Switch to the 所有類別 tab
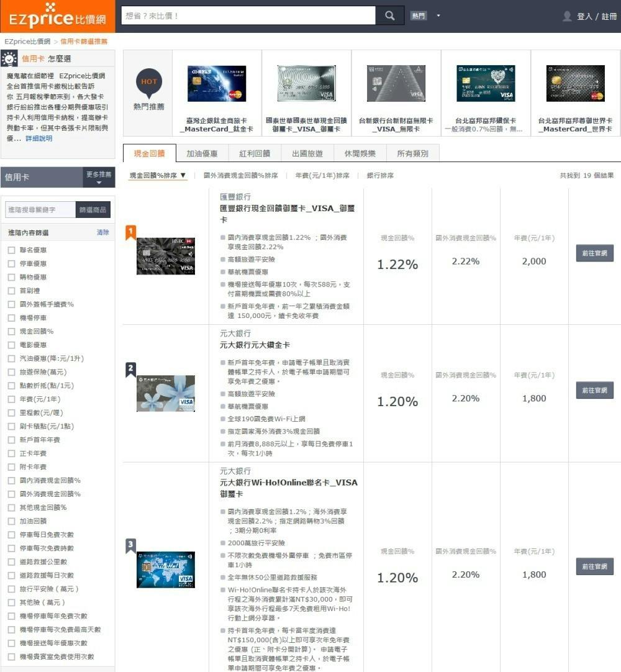Screen dimensions: 621x672 413,153
